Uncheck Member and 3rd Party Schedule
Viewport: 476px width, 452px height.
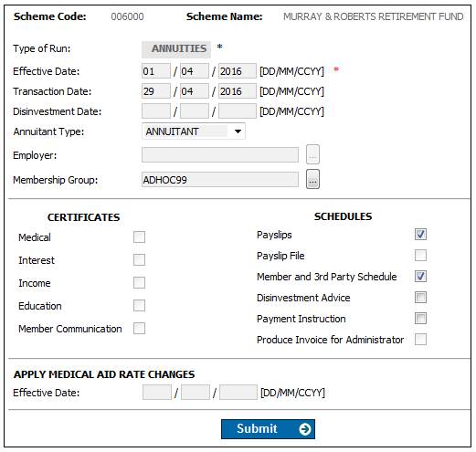coord(420,277)
